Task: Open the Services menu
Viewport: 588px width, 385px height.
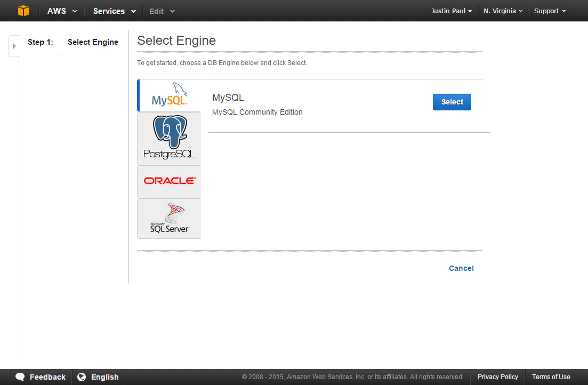Action: click(115, 11)
